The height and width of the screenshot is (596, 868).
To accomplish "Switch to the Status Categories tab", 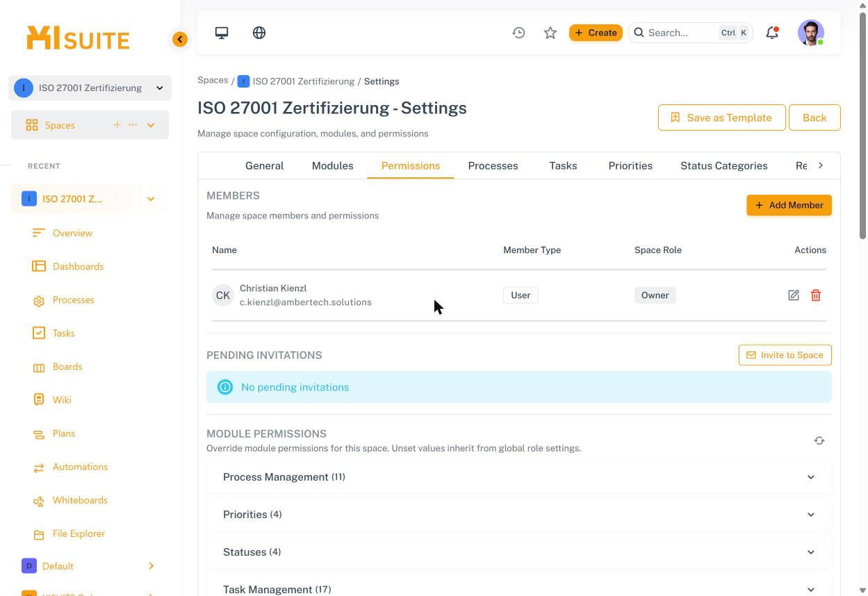I will (x=724, y=166).
